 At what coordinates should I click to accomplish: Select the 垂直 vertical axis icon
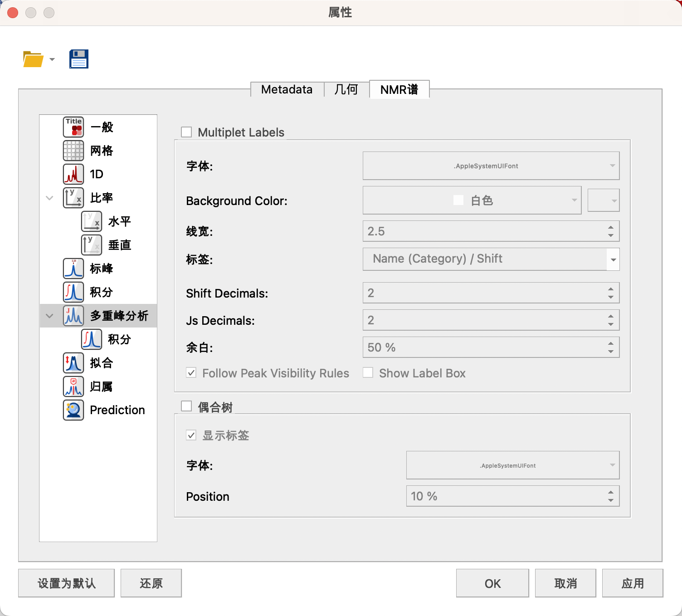pyautogui.click(x=92, y=245)
